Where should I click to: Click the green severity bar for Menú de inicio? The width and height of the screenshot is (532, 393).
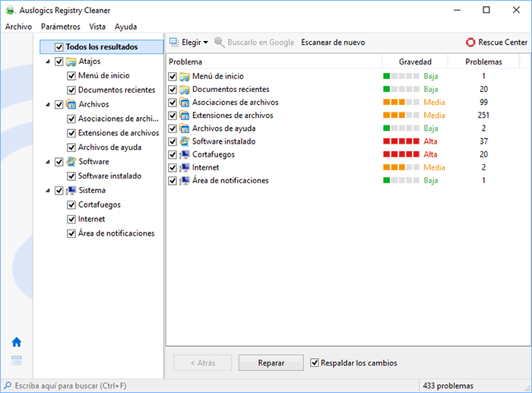[x=401, y=76]
